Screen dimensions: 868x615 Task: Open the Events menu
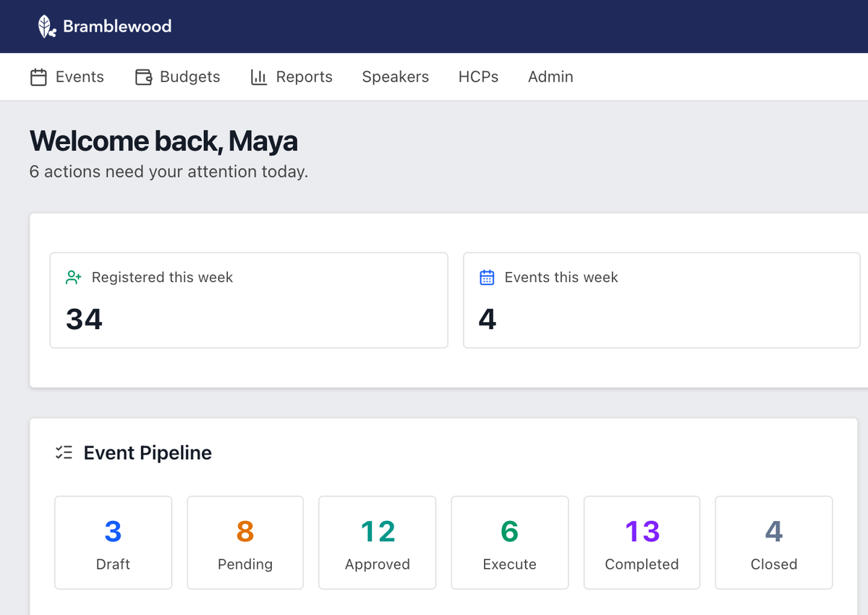point(67,77)
